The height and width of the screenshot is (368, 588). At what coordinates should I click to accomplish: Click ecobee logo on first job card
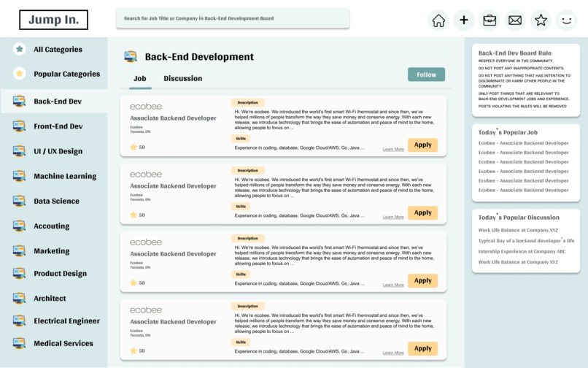point(146,107)
